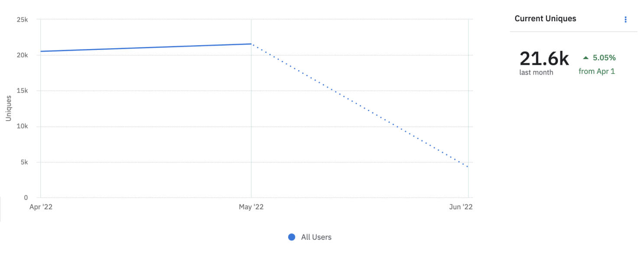The image size is (644, 254).
Task: Click the 20k y-axis tick label
Action: [22, 55]
